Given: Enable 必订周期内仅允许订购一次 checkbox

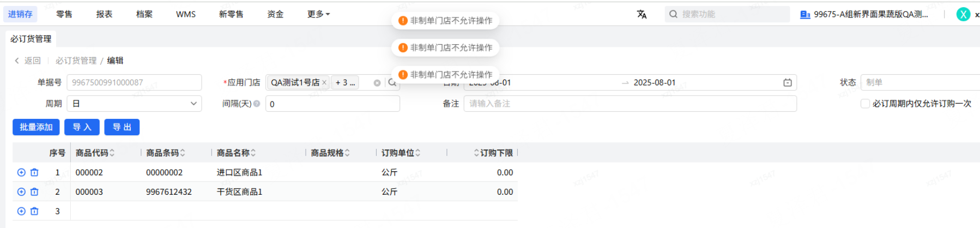Looking at the screenshot, I should coord(865,104).
